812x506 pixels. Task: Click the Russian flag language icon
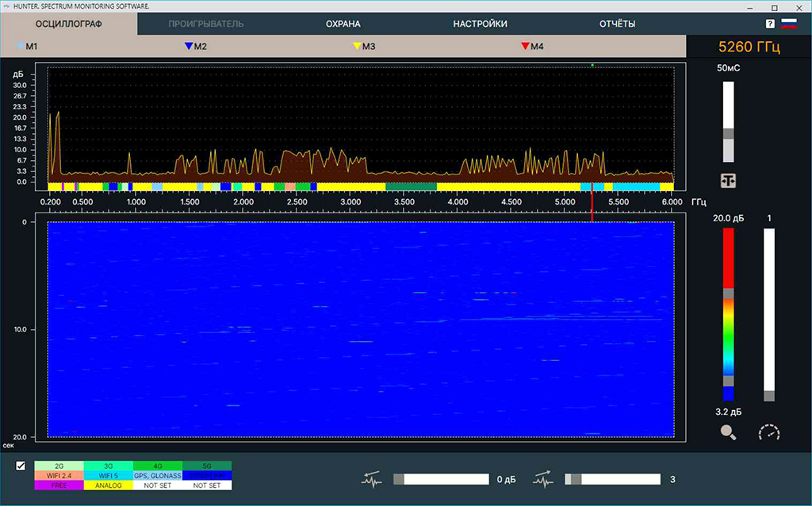789,23
